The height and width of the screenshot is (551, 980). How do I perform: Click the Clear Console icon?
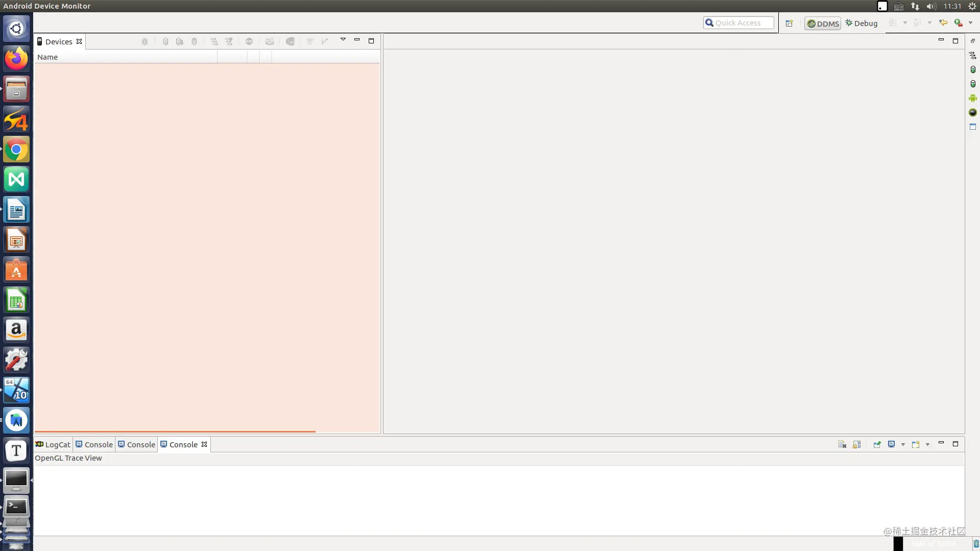point(842,444)
